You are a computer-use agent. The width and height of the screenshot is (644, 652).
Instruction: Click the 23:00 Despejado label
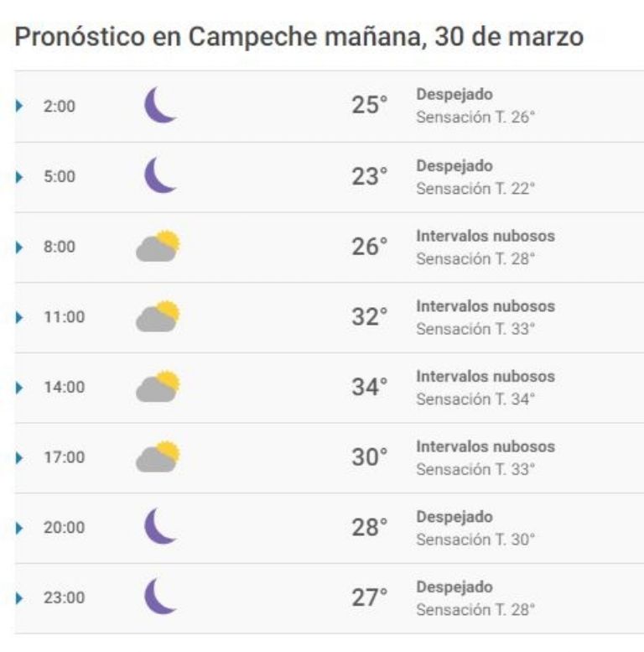[x=454, y=587]
